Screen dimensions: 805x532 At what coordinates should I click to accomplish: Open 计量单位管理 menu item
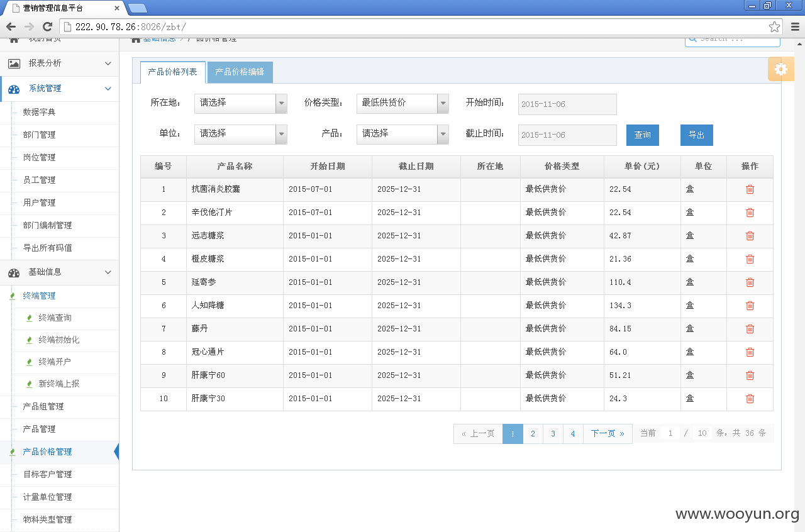[47, 497]
